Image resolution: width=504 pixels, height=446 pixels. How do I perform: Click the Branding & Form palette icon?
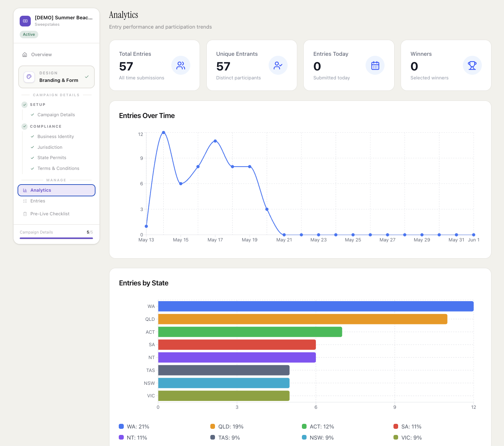29,77
